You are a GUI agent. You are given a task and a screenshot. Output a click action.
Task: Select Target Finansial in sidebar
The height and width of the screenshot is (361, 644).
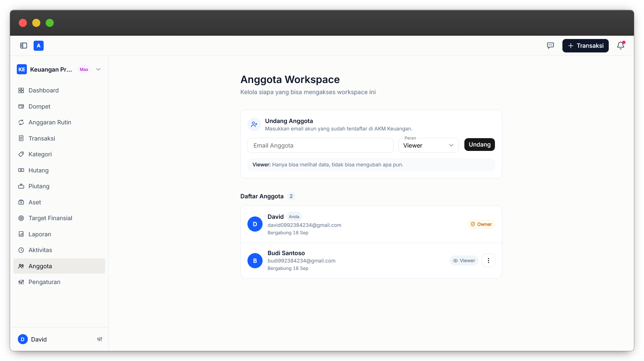[x=59, y=218]
